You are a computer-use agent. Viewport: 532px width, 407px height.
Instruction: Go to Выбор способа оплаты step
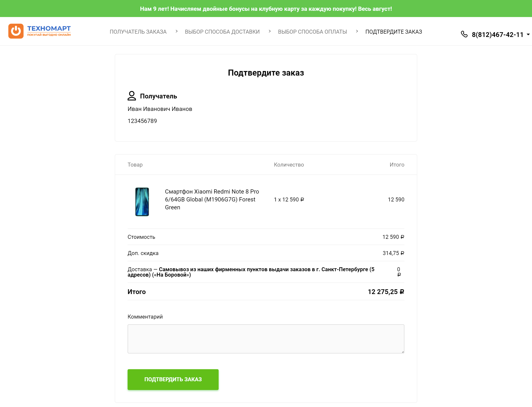(x=312, y=32)
